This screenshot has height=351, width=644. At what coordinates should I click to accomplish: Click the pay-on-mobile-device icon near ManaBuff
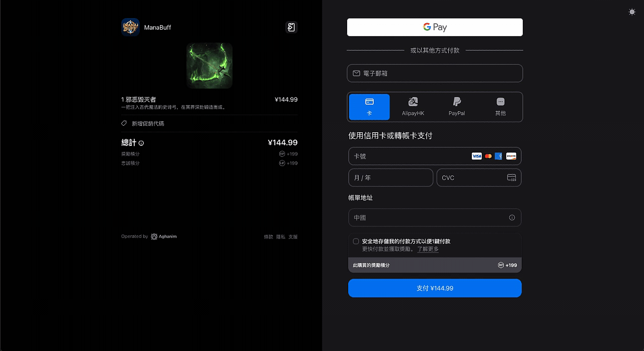point(291,27)
